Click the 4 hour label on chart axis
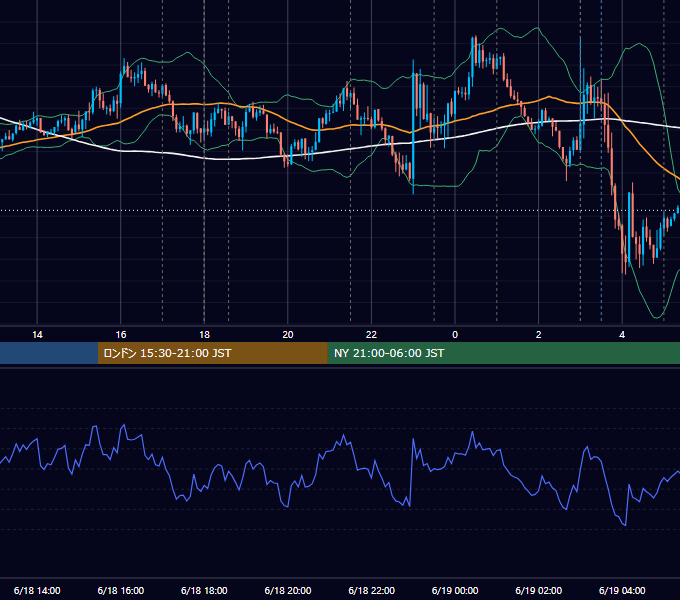Screen dimensions: 680x600 click(x=622, y=335)
